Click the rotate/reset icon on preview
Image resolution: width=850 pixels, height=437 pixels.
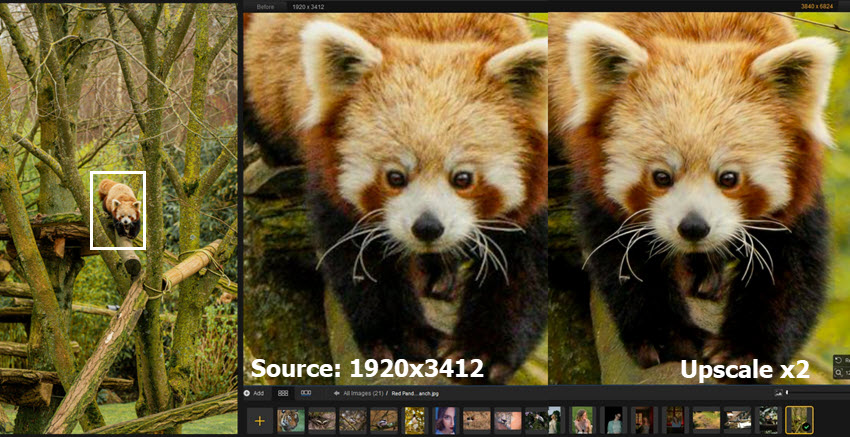(838, 360)
